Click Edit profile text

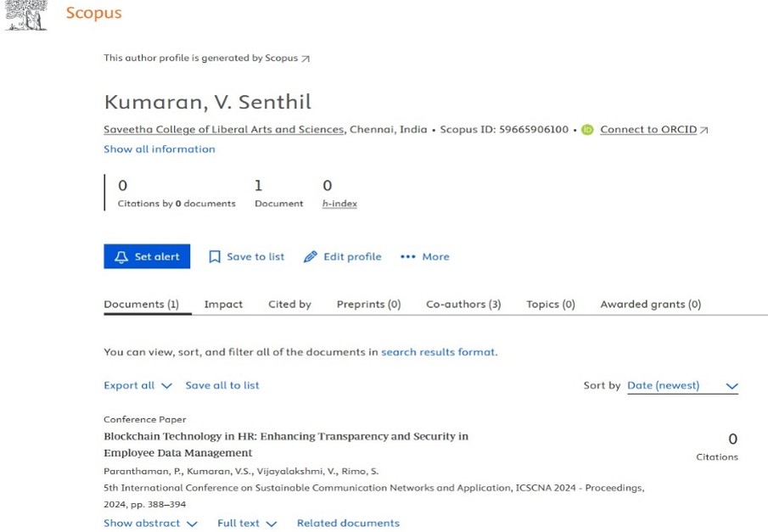pyautogui.click(x=352, y=257)
